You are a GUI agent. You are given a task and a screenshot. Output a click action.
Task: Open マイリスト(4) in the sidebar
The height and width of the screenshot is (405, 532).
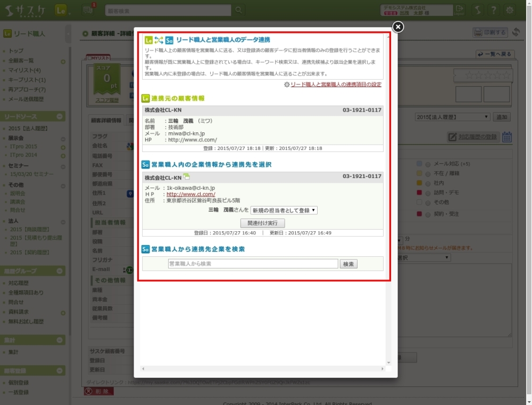[24, 70]
